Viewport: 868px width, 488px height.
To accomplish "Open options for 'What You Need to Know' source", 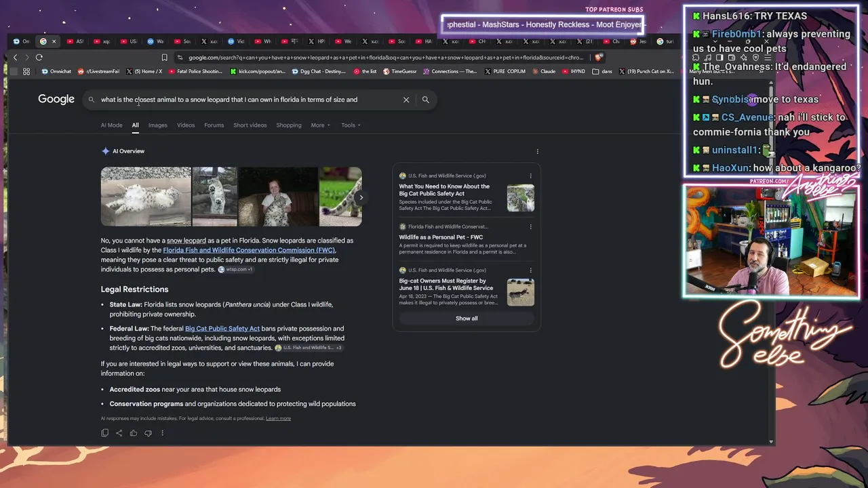I will tap(530, 176).
